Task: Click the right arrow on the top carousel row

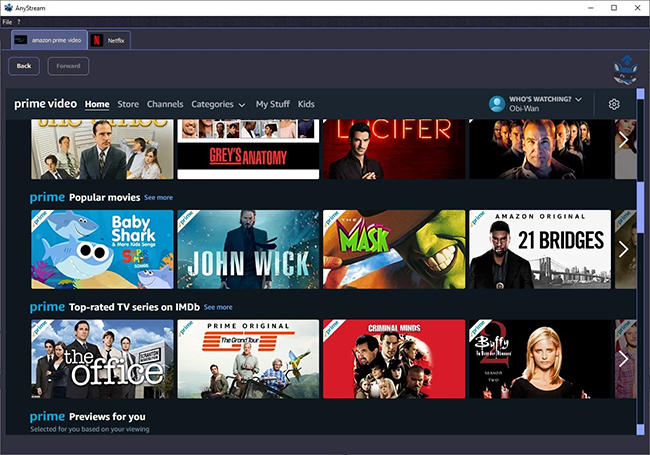Action: click(623, 140)
